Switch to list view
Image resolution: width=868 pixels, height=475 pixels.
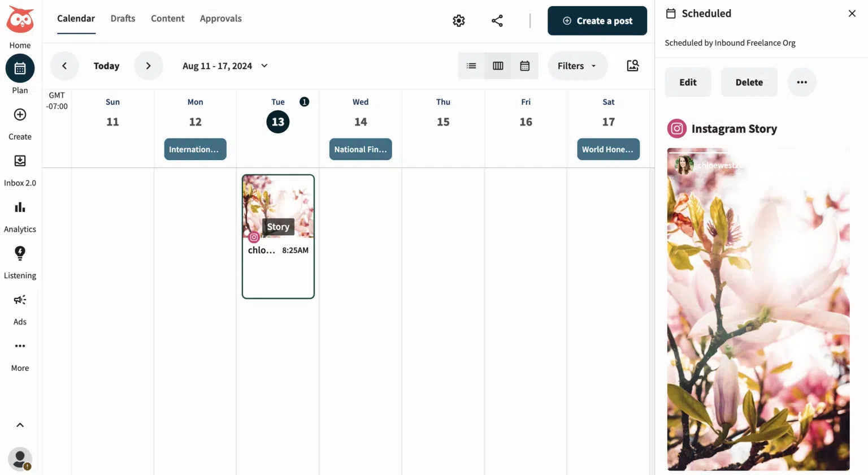pos(471,66)
